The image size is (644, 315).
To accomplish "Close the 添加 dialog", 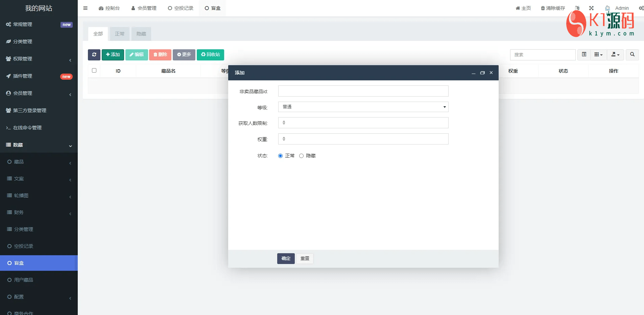I will point(491,73).
